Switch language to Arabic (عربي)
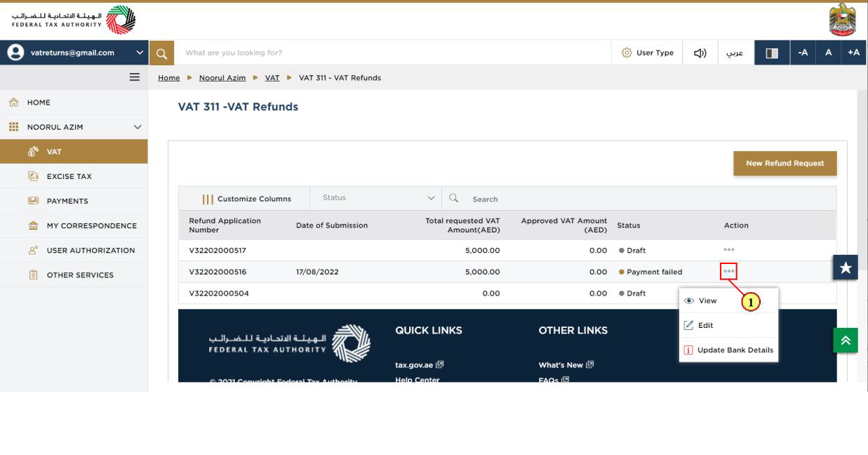 735,53
